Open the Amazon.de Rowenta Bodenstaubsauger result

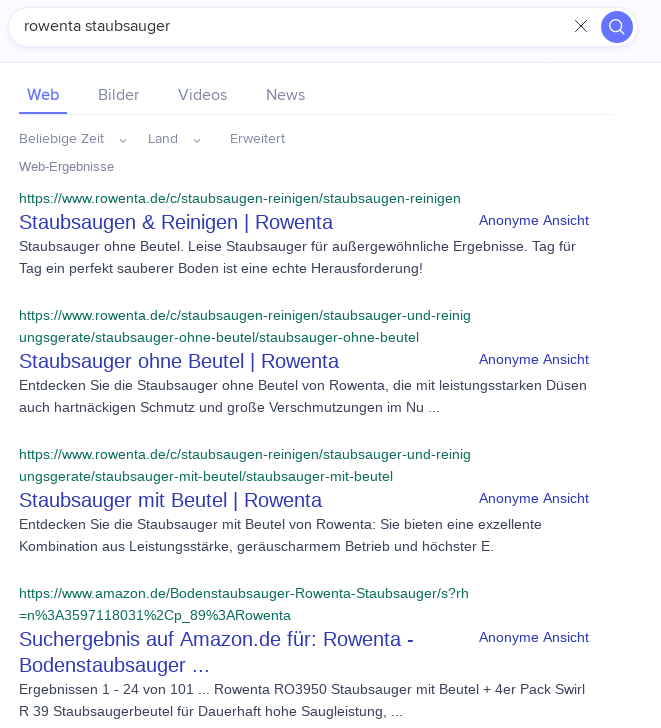(216, 652)
